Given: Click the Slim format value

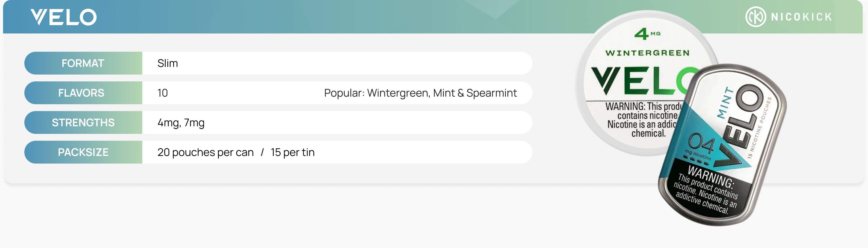Looking at the screenshot, I should tap(167, 63).
